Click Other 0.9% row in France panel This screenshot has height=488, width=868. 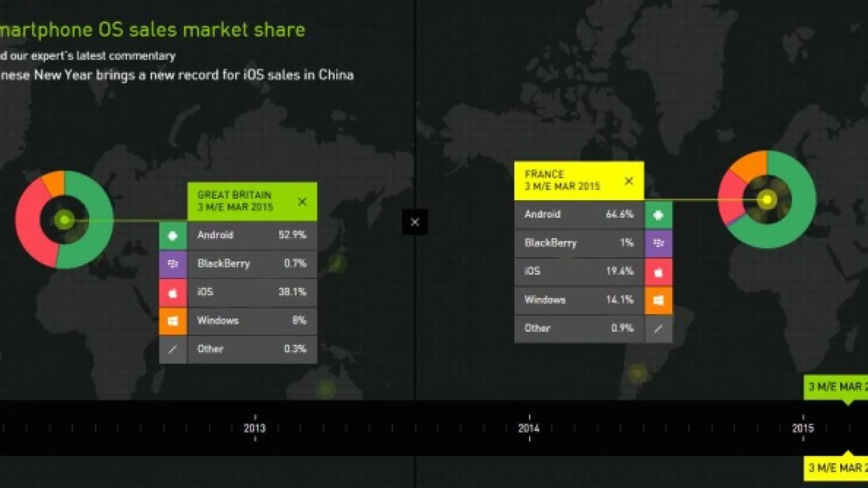tap(579, 329)
